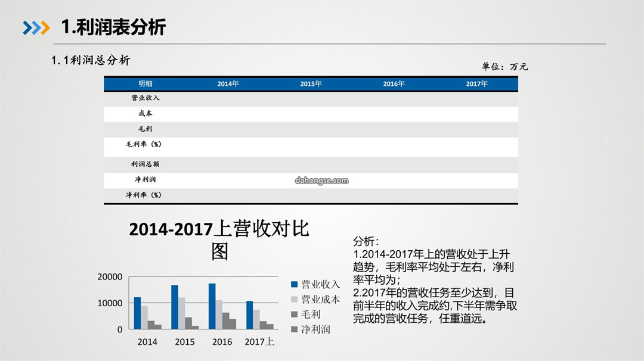The width and height of the screenshot is (644, 361).
Task: Select the blue 2014 revenue bar
Action: (137, 313)
